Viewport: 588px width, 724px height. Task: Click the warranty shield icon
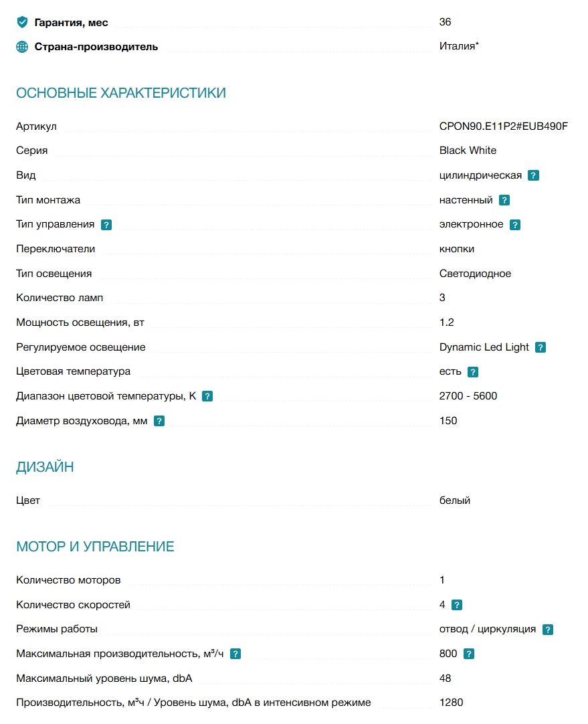tap(22, 22)
